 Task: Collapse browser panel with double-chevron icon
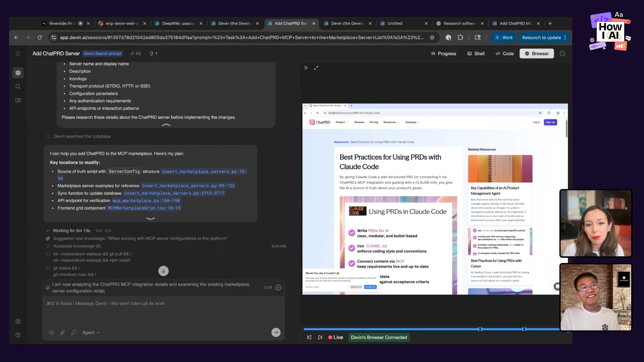coord(306,68)
